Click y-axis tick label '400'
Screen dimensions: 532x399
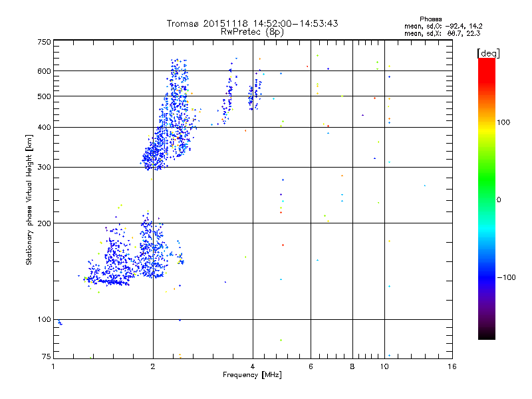tap(44, 128)
